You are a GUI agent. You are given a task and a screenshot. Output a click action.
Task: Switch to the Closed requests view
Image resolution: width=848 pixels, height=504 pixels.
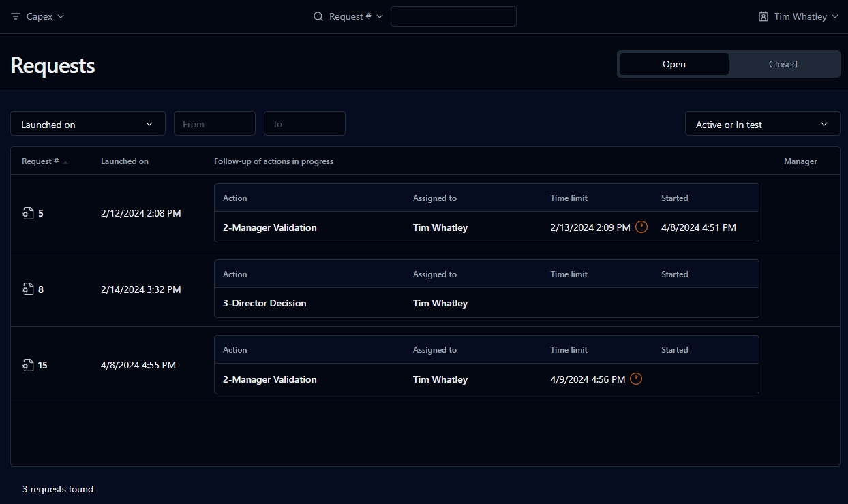[x=783, y=64]
